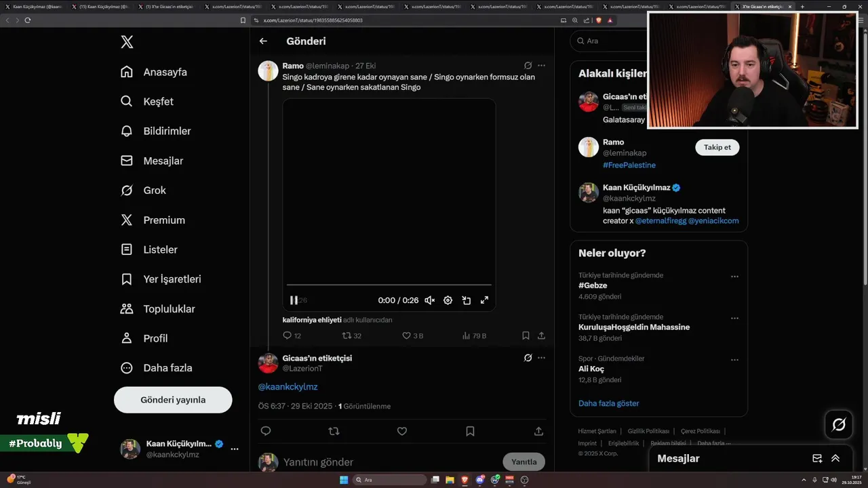Open Listeler page
868x488 pixels.
149,249
